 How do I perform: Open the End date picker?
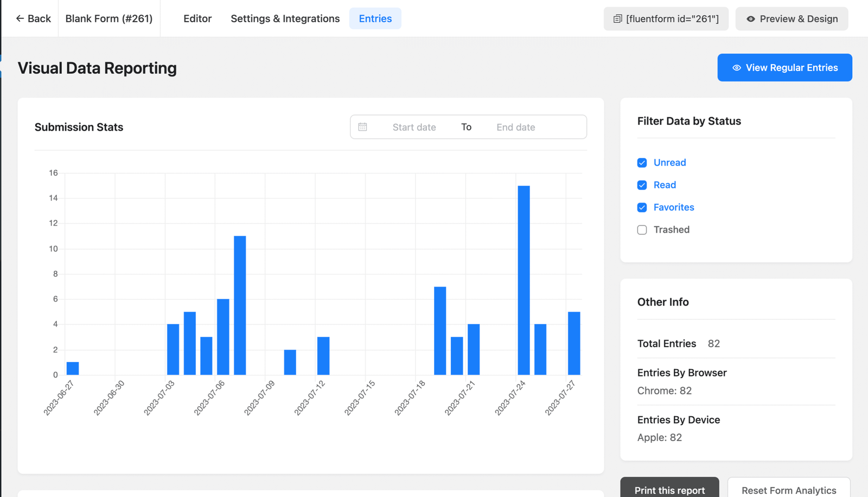515,127
